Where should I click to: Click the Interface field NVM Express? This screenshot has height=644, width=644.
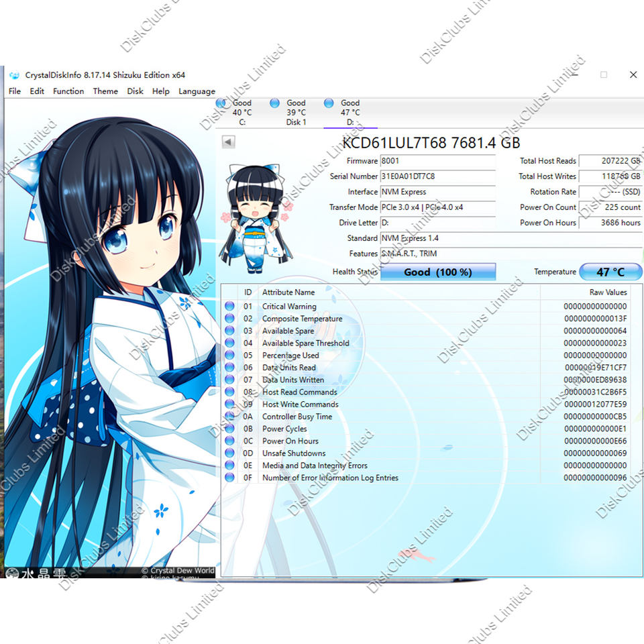(438, 192)
